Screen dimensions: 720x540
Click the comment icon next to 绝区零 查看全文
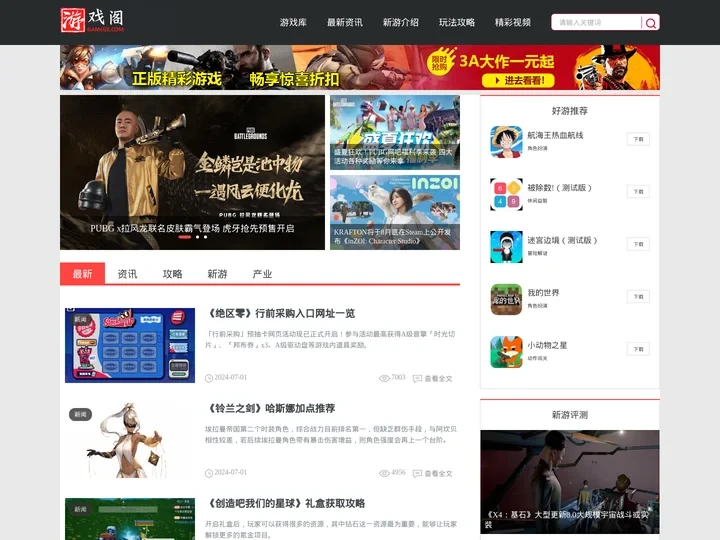[417, 379]
